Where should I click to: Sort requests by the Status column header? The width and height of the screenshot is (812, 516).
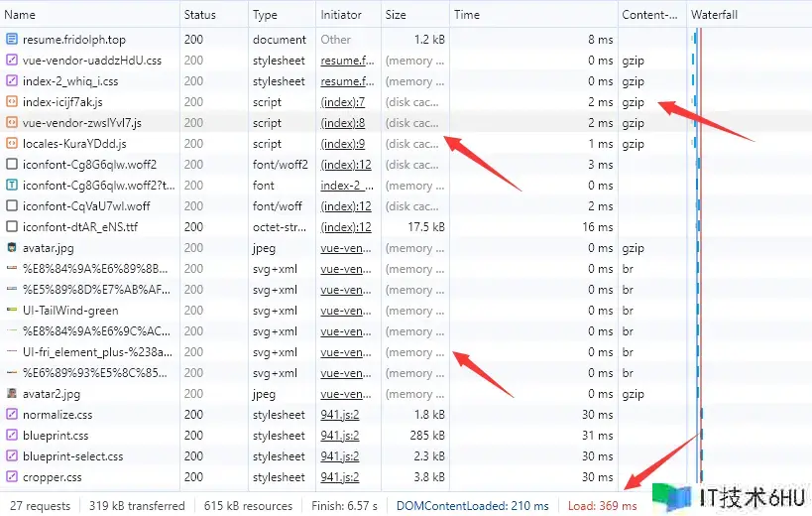tap(199, 15)
